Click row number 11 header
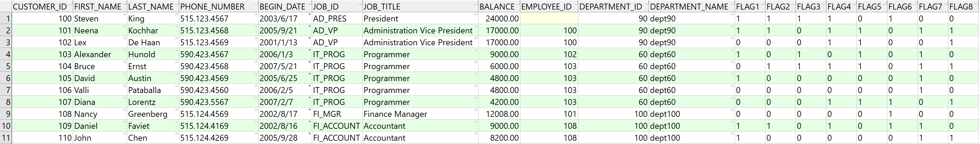This screenshot has width=980, height=144. point(6,138)
